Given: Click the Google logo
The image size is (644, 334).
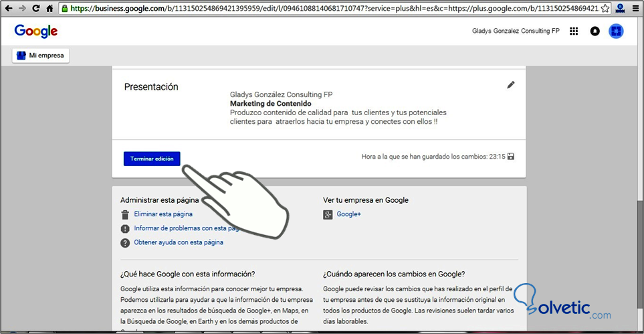Looking at the screenshot, I should click(x=35, y=31).
